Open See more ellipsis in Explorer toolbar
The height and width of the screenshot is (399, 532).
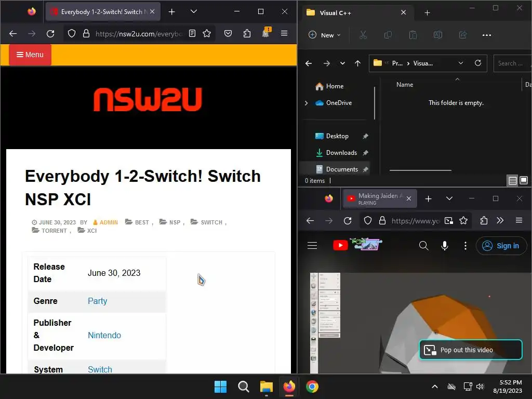487,35
